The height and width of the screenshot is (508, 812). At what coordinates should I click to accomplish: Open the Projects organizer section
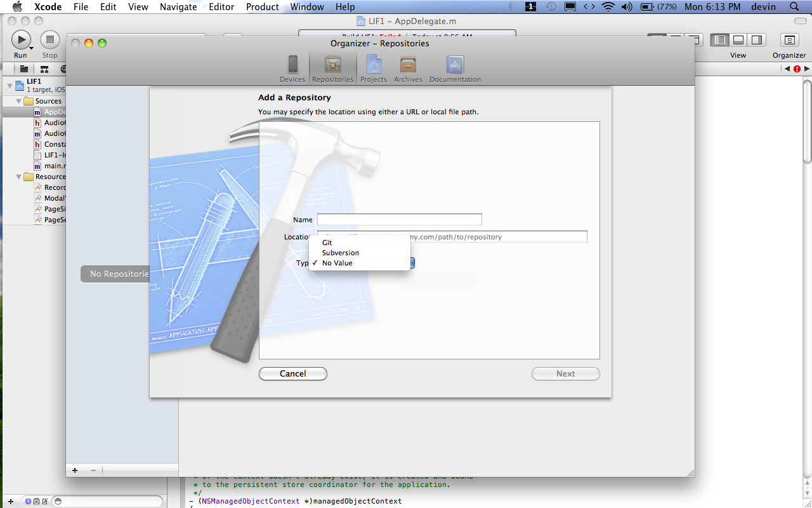(374, 69)
